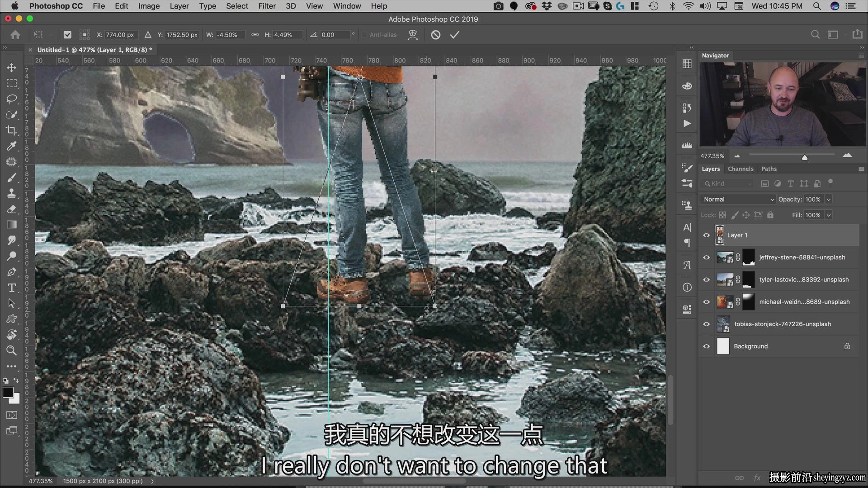
Task: Select the Gradient tool
Action: (11, 225)
